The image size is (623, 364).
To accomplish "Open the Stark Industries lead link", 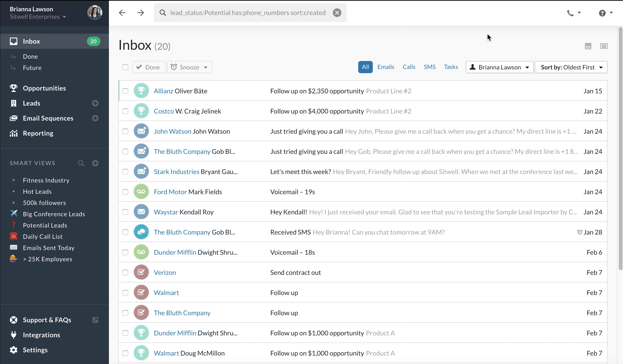I will point(176,172).
